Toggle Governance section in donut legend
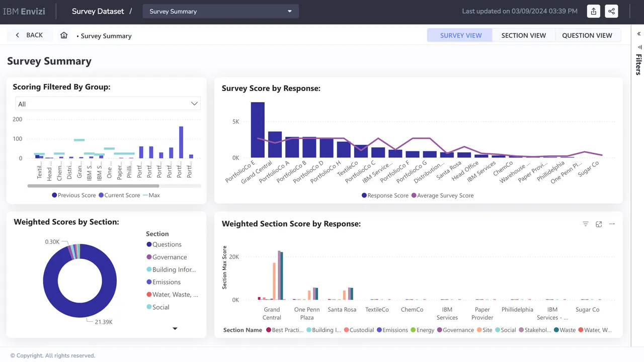 point(167,257)
